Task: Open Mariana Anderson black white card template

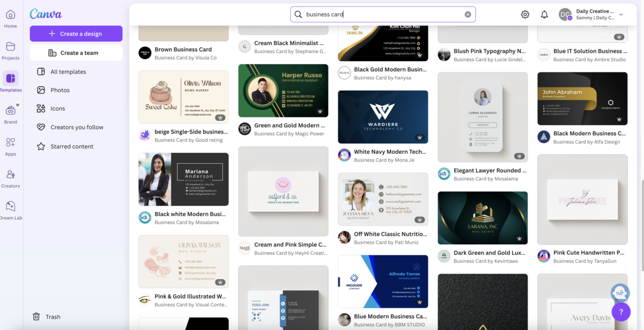Action: [x=184, y=179]
